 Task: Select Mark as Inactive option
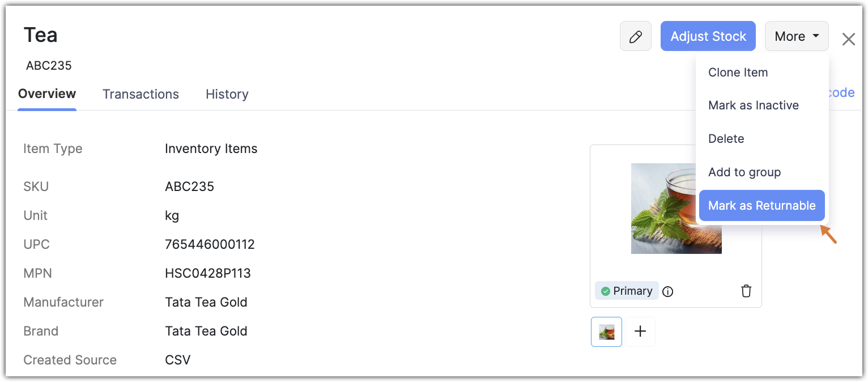click(753, 105)
